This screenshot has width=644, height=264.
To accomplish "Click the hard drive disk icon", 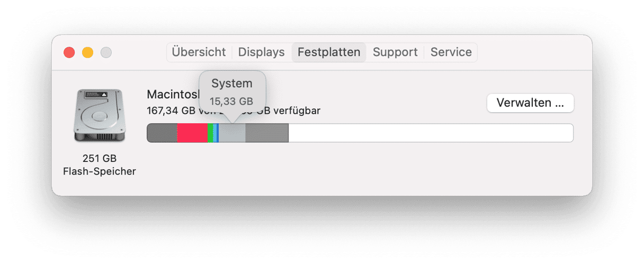I will point(99,116).
